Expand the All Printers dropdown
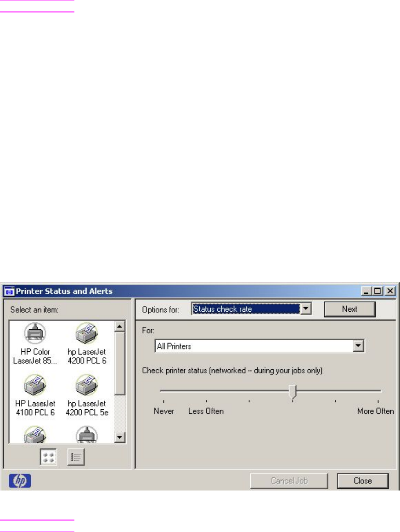Image resolution: width=400 pixels, height=532 pixels. pos(358,346)
